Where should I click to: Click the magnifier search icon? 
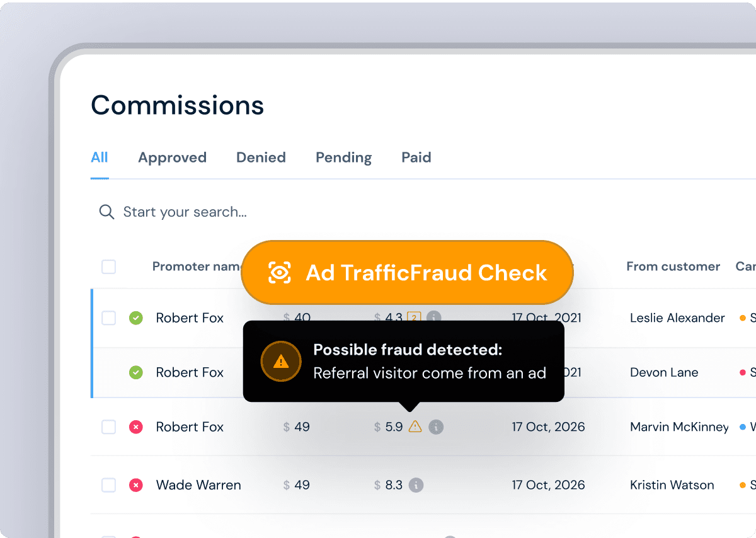click(x=106, y=212)
